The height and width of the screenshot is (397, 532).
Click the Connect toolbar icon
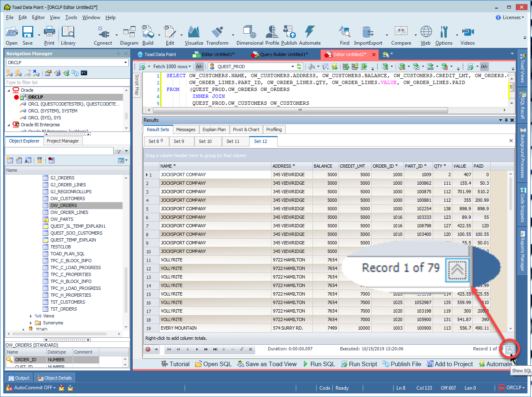click(x=103, y=35)
